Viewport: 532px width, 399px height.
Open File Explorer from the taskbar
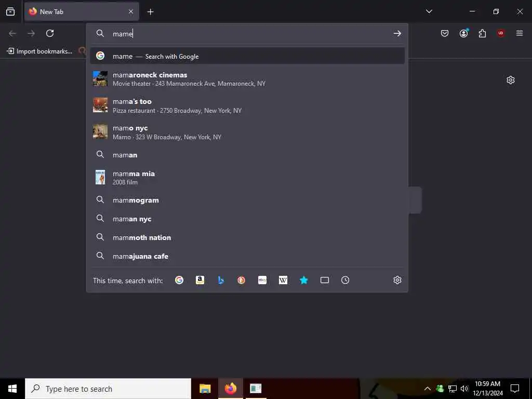tap(205, 389)
